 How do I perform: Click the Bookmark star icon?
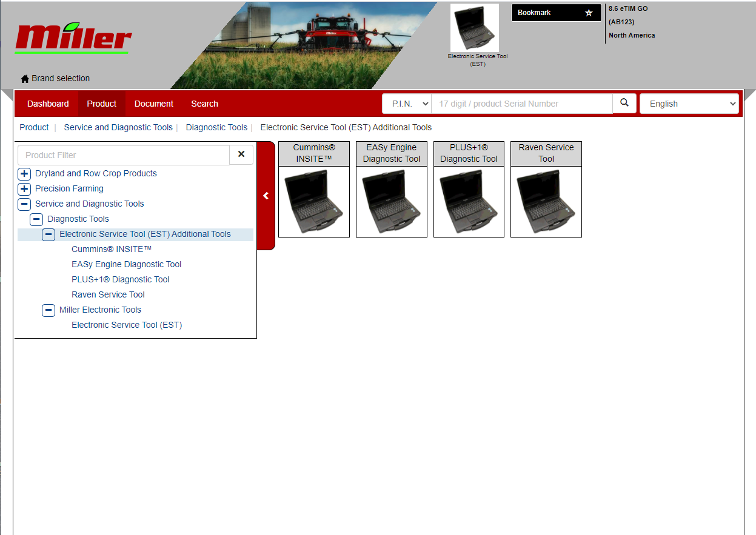589,13
